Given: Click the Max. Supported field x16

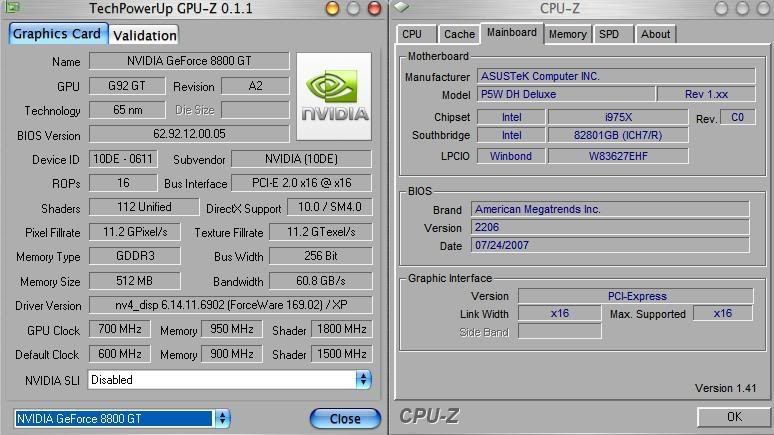Looking at the screenshot, I should [x=723, y=313].
